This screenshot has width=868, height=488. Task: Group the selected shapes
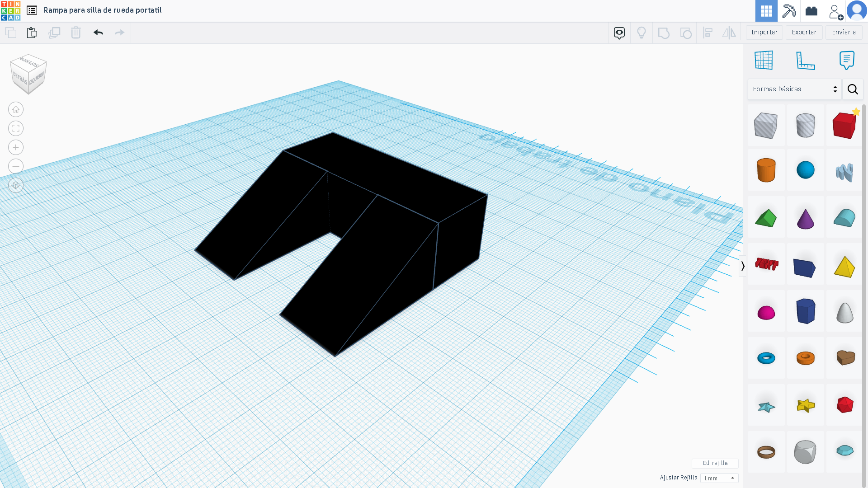coord(664,33)
